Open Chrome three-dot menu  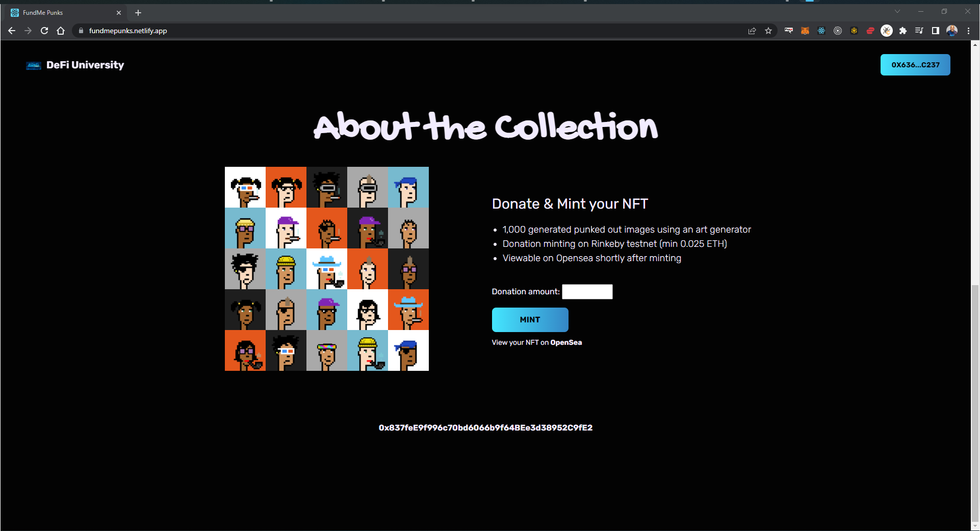[968, 31]
